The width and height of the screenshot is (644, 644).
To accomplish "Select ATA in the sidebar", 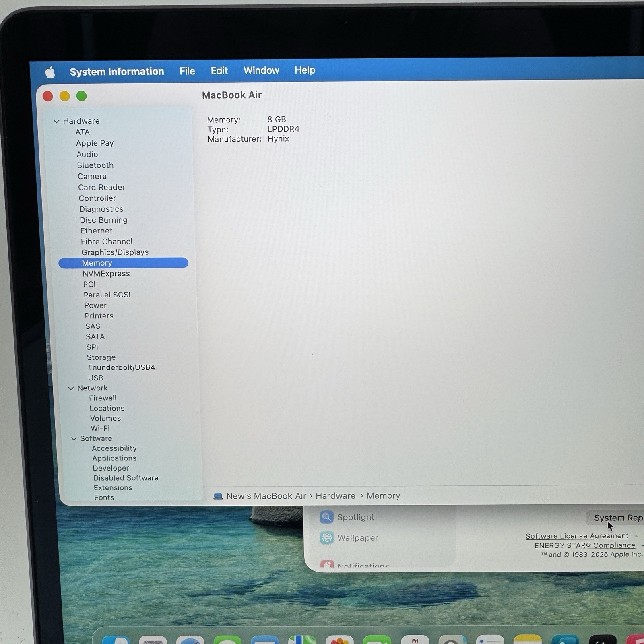I will click(x=83, y=132).
